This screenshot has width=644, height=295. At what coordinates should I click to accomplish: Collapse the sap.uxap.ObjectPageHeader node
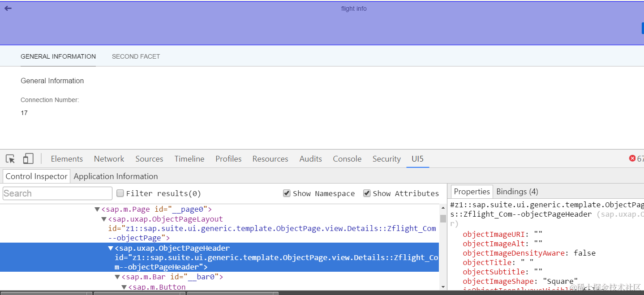coord(111,248)
